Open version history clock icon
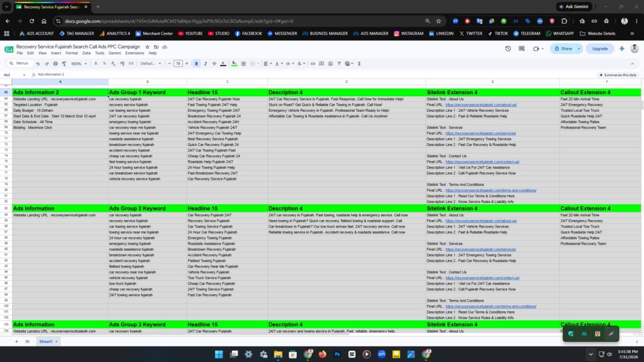The image size is (644, 362). click(508, 48)
